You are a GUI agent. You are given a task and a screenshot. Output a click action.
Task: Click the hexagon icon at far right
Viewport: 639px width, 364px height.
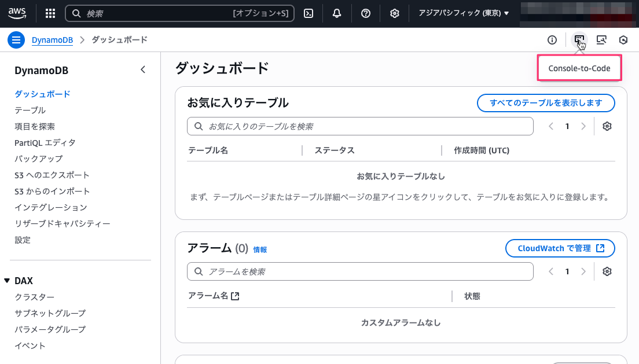pos(623,40)
